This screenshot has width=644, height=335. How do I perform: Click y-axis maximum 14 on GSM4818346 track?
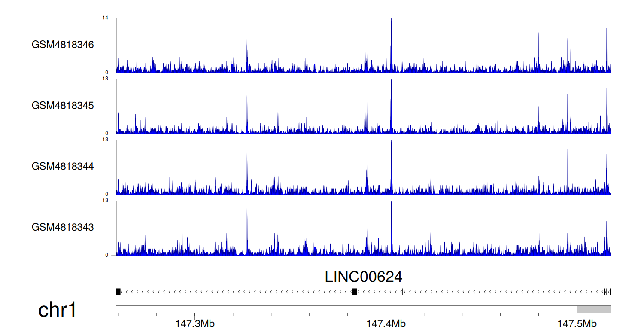(x=105, y=18)
